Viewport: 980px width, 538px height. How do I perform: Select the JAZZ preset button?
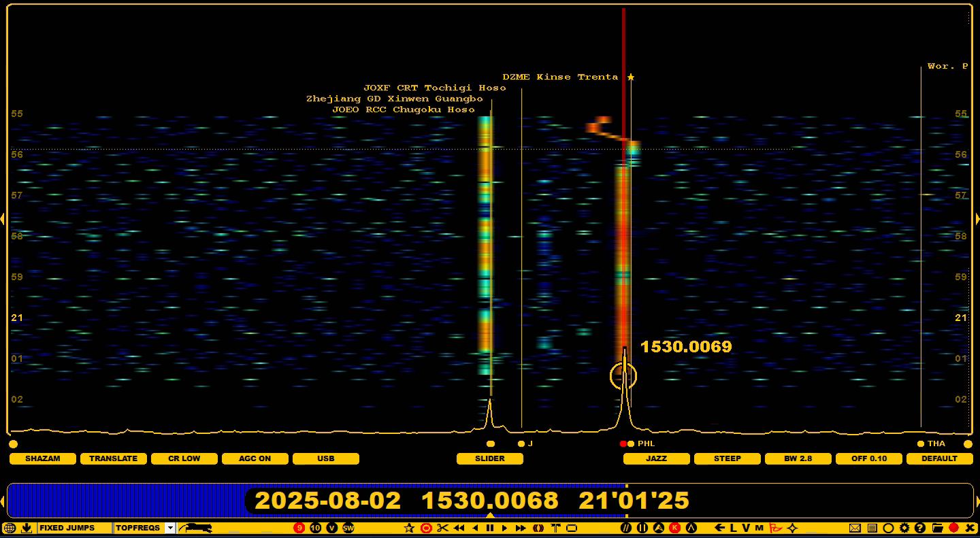[657, 458]
